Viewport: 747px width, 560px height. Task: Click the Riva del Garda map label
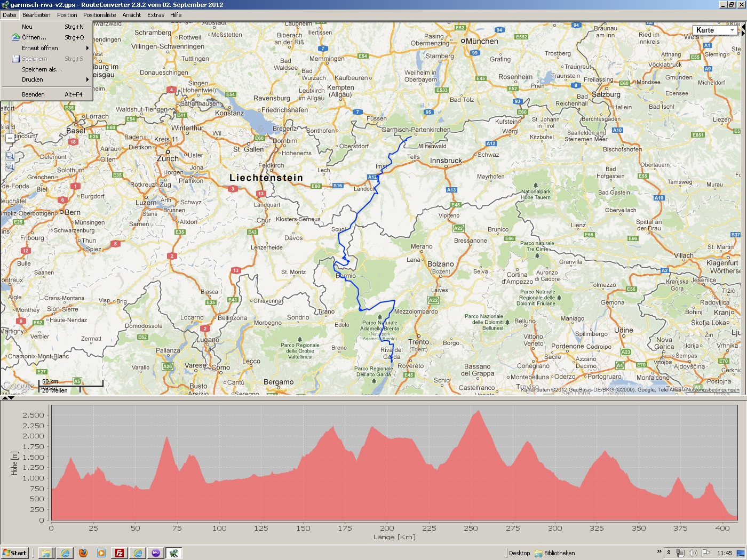[391, 354]
